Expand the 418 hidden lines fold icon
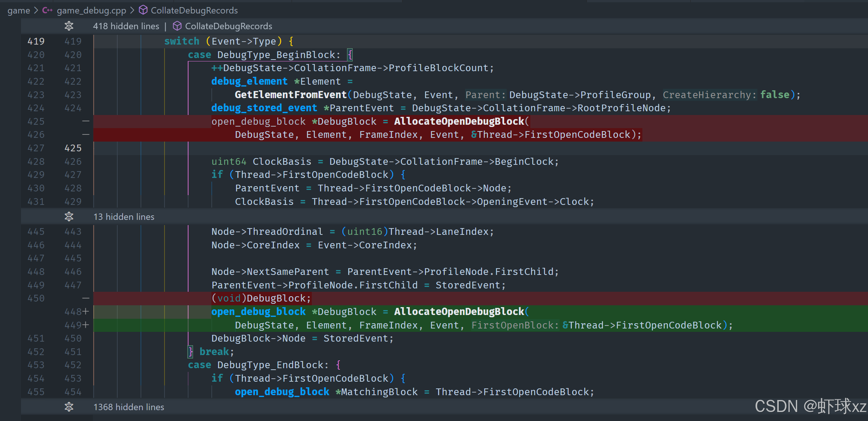 (69, 26)
